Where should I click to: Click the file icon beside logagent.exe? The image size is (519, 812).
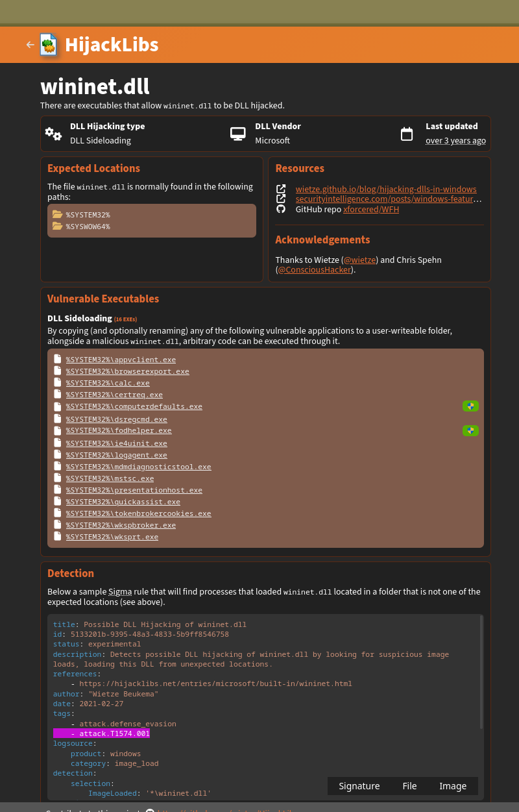click(x=57, y=454)
